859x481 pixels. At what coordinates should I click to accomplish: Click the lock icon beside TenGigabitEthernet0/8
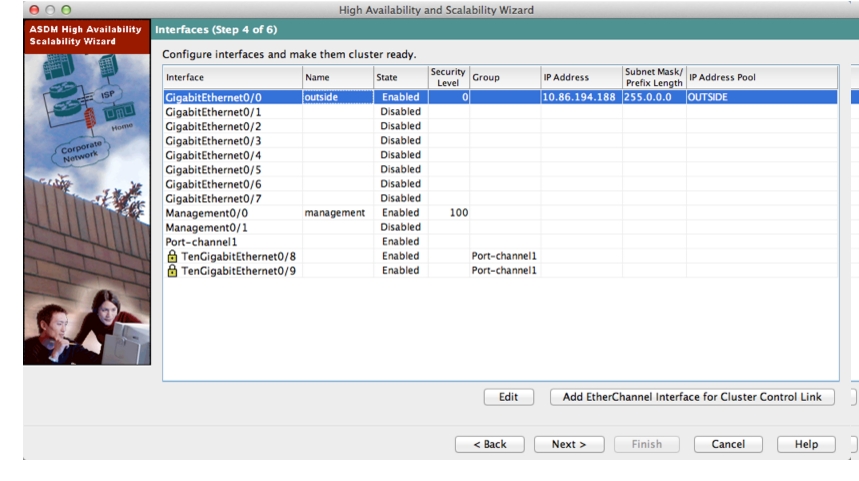tap(172, 256)
